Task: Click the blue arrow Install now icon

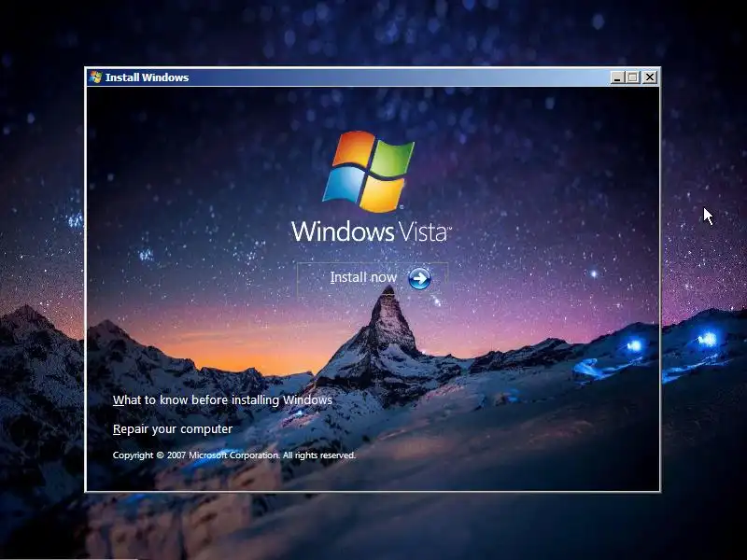Action: [x=419, y=278]
